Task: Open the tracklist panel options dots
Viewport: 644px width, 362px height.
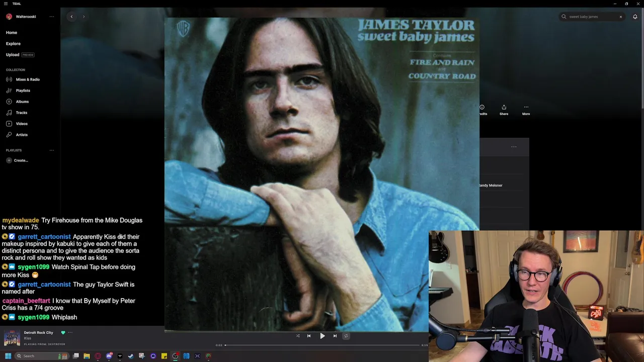Action: click(x=514, y=147)
